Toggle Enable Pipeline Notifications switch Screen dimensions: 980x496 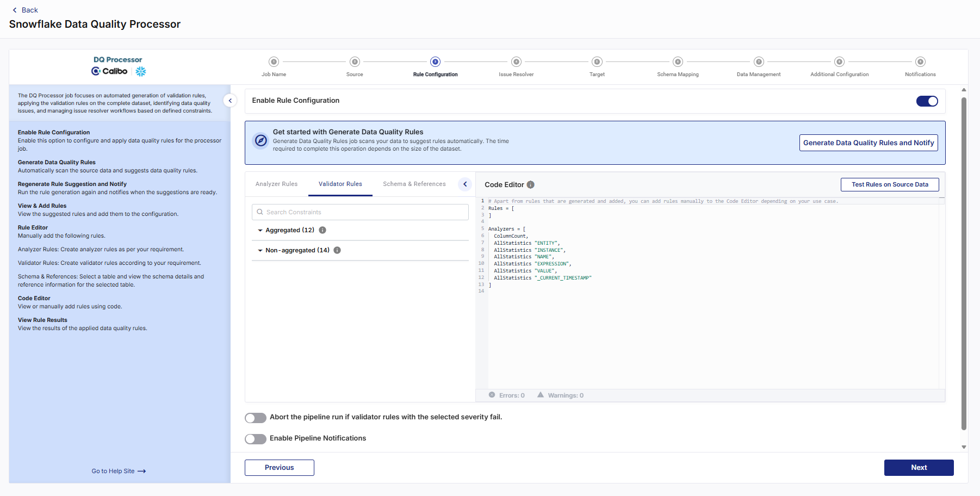[x=256, y=439]
